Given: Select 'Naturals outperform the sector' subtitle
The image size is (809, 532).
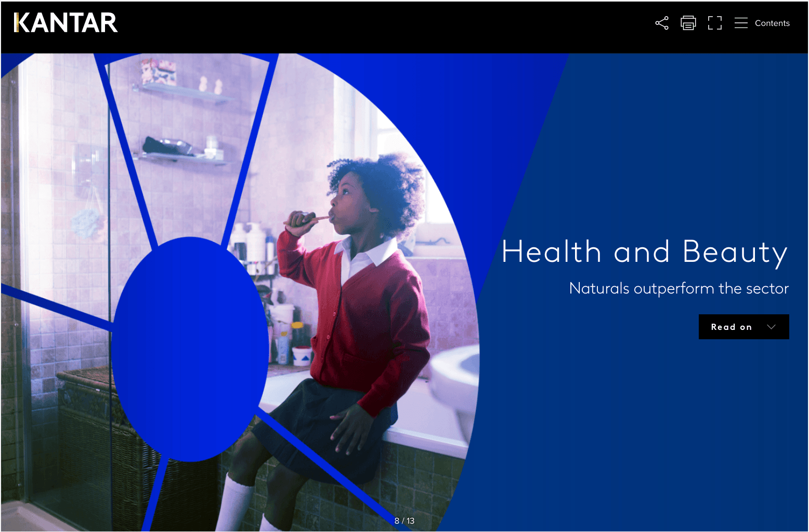Looking at the screenshot, I should point(679,288).
